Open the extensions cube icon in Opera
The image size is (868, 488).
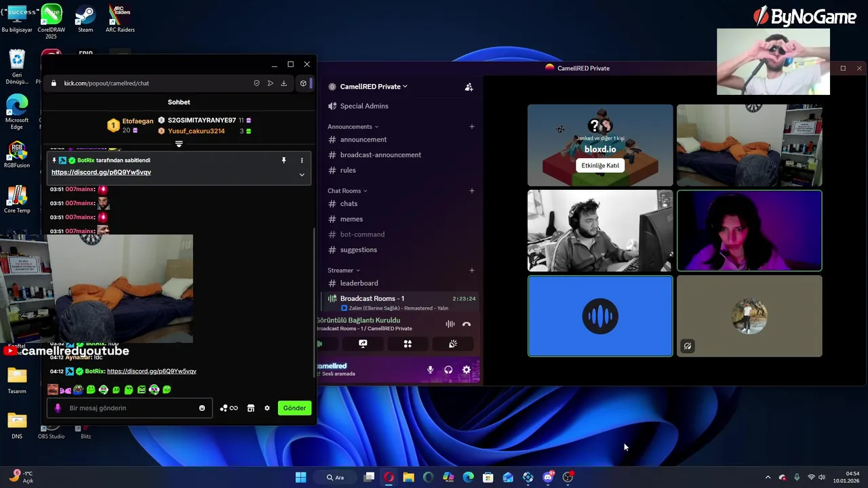(x=303, y=83)
